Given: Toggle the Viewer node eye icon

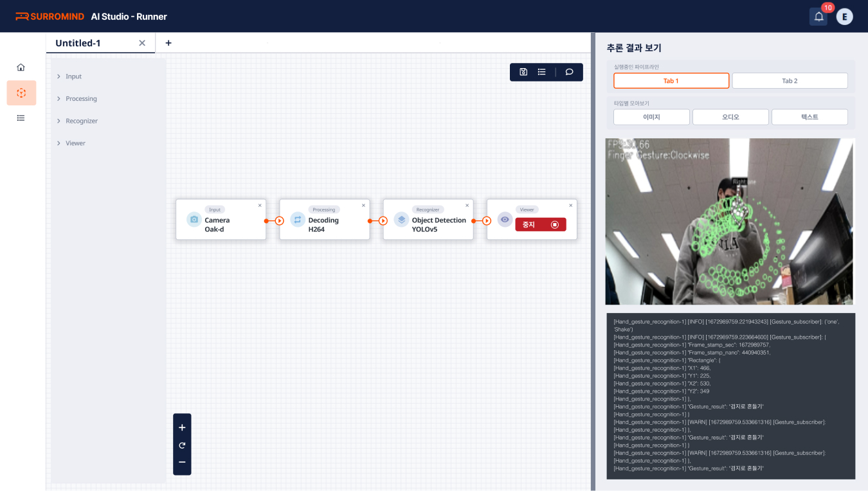Looking at the screenshot, I should click(x=505, y=220).
